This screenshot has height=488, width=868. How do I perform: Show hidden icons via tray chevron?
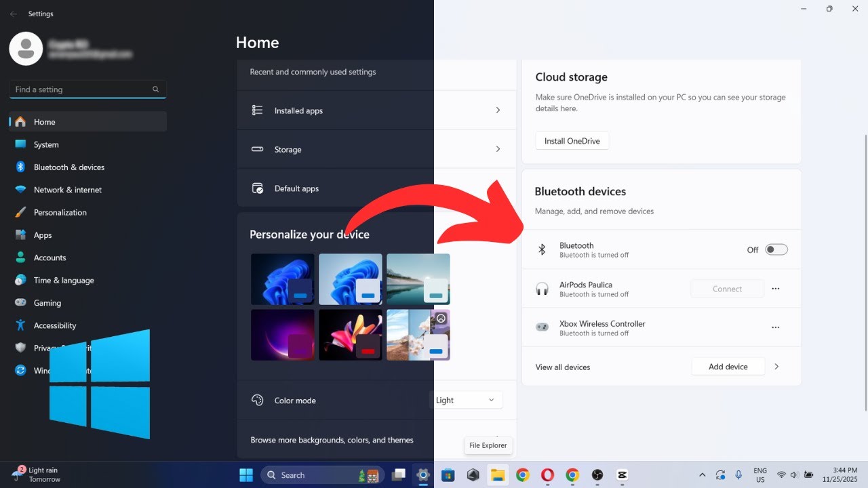702,475
